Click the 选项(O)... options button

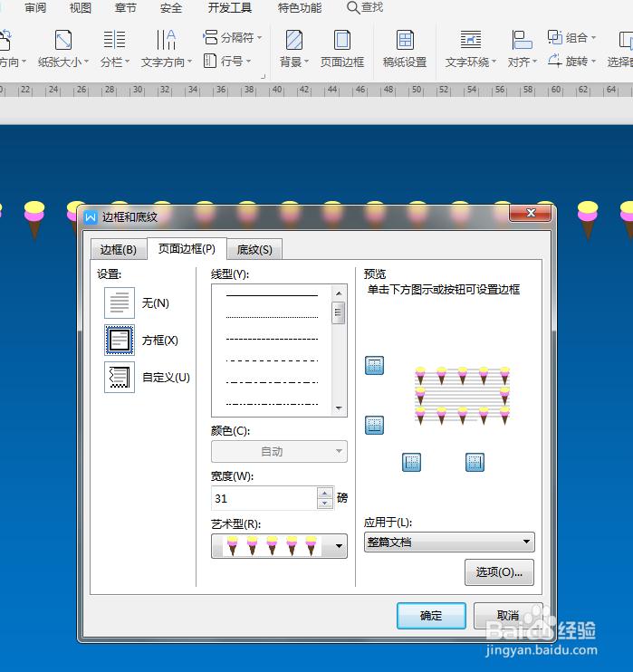click(499, 572)
